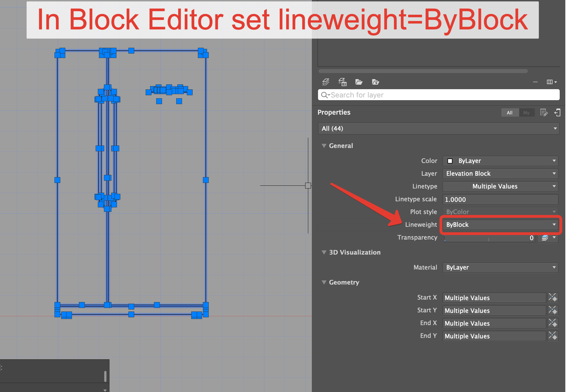Image resolution: width=587 pixels, height=392 pixels.
Task: Open the Color ByLayer swatch dropdown
Action: [500, 161]
